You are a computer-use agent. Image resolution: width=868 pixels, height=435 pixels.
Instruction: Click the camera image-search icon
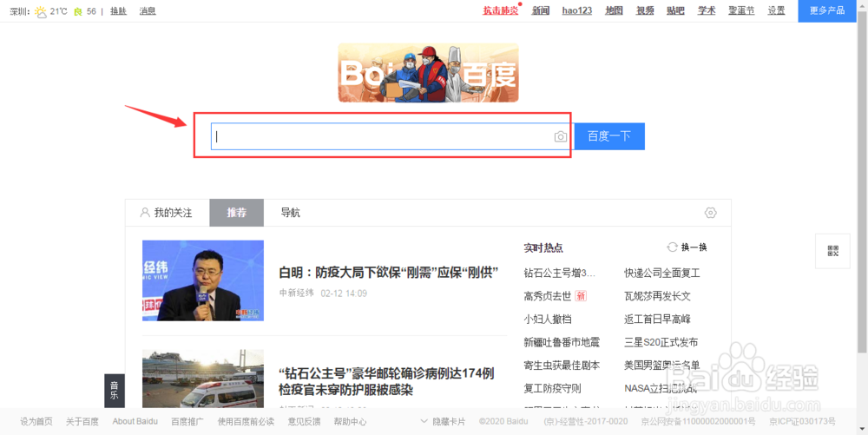pyautogui.click(x=561, y=136)
